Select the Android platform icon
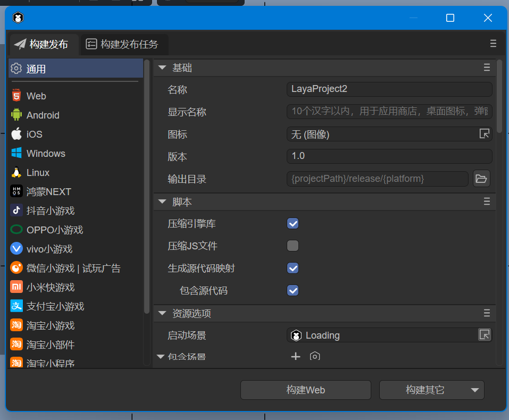The height and width of the screenshot is (420, 509). (x=16, y=115)
